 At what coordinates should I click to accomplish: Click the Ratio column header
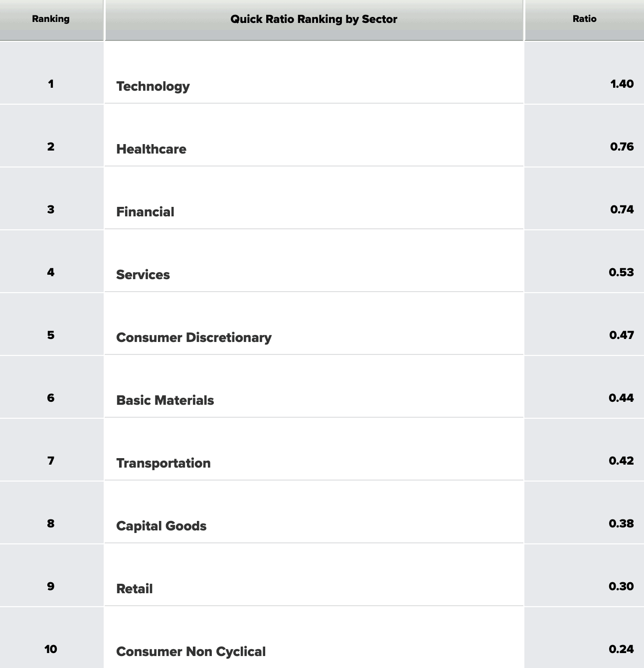(584, 19)
